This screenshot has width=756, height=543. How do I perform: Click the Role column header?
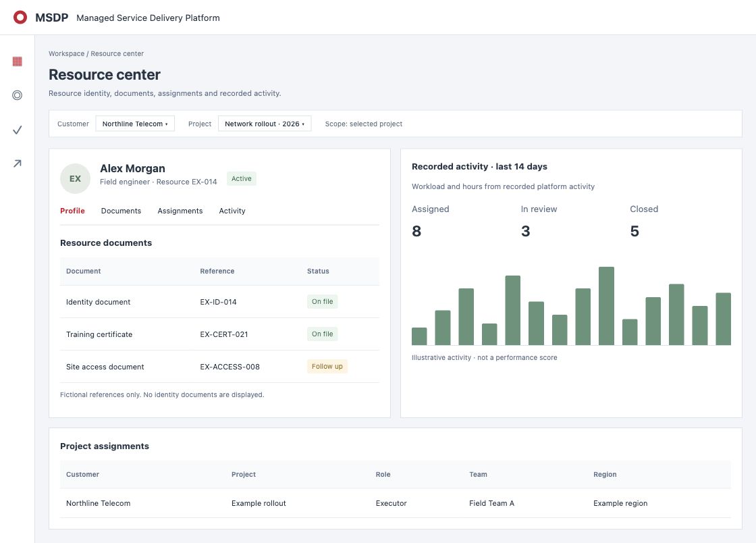383,474
